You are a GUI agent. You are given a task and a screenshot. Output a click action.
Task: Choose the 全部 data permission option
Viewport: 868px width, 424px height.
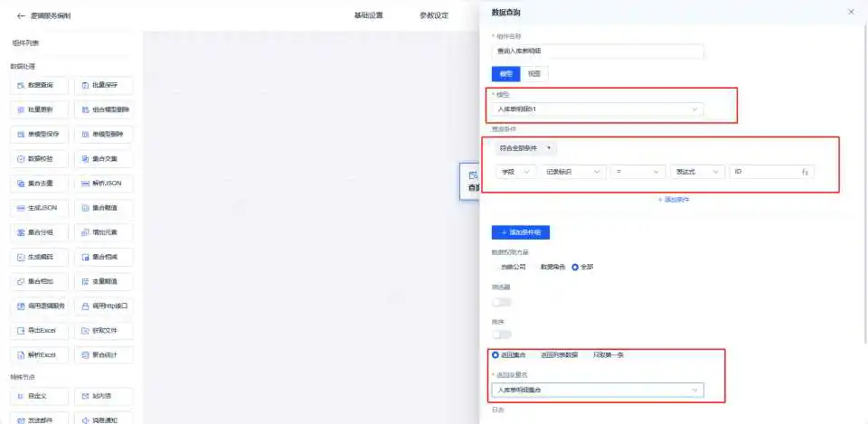click(582, 267)
